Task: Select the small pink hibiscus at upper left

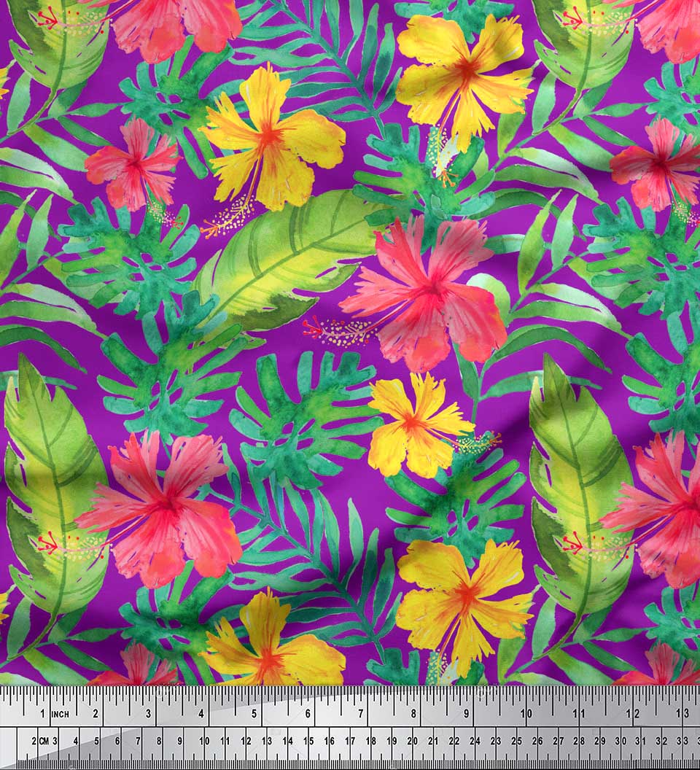Action: 135,164
